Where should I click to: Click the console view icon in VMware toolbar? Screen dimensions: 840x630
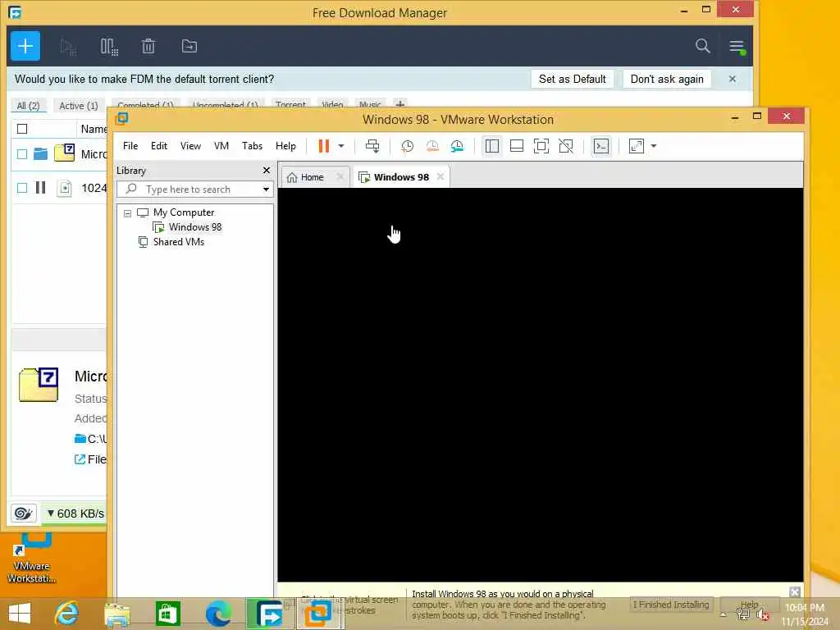[601, 146]
